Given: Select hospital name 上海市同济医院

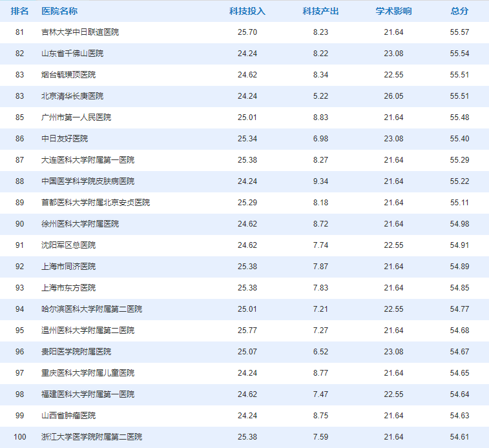Looking at the screenshot, I should (68, 267).
